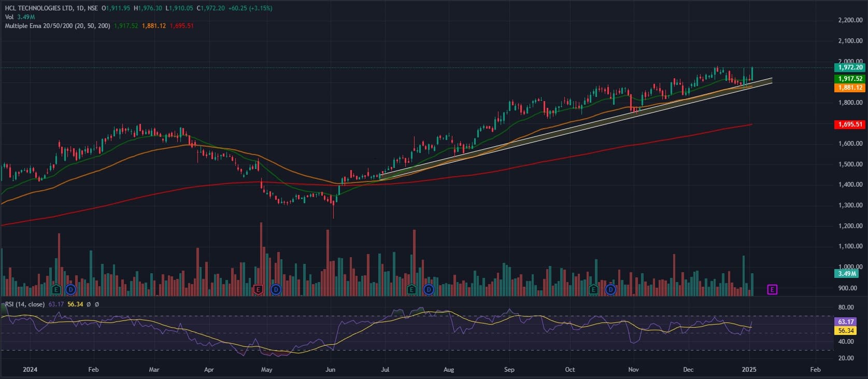Image resolution: width=868 pixels, height=379 pixels.
Task: Click the 3.49M volume axis label
Action: tap(847, 274)
